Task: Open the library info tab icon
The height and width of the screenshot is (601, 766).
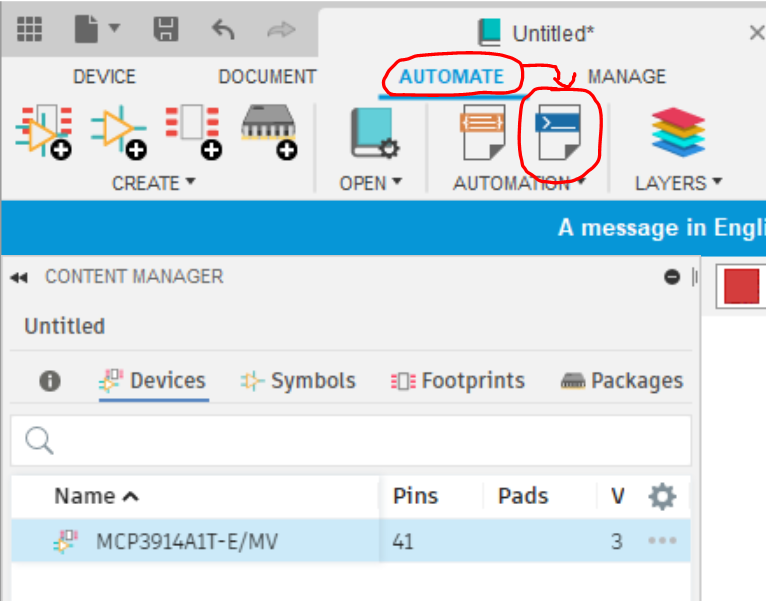Action: (50, 381)
